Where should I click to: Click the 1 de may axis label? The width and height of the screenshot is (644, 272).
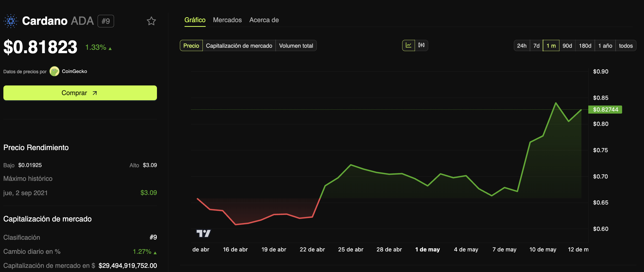coord(427,250)
